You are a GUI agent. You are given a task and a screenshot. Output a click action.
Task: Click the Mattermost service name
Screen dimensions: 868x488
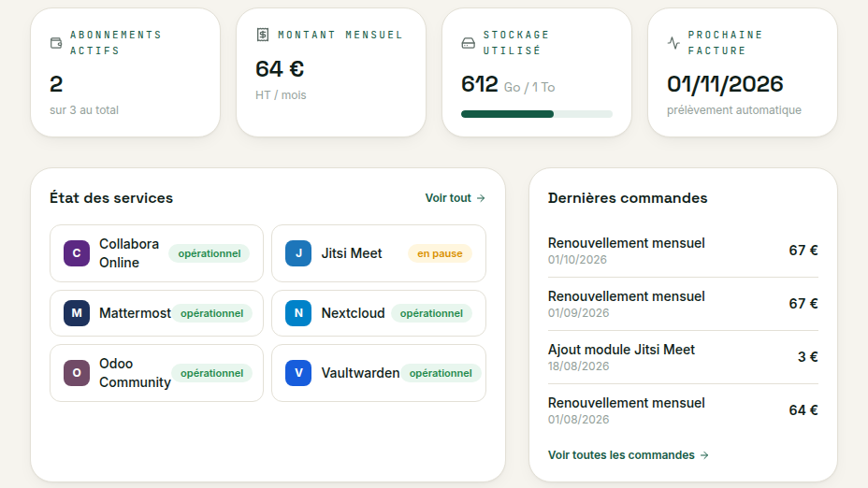(x=135, y=313)
